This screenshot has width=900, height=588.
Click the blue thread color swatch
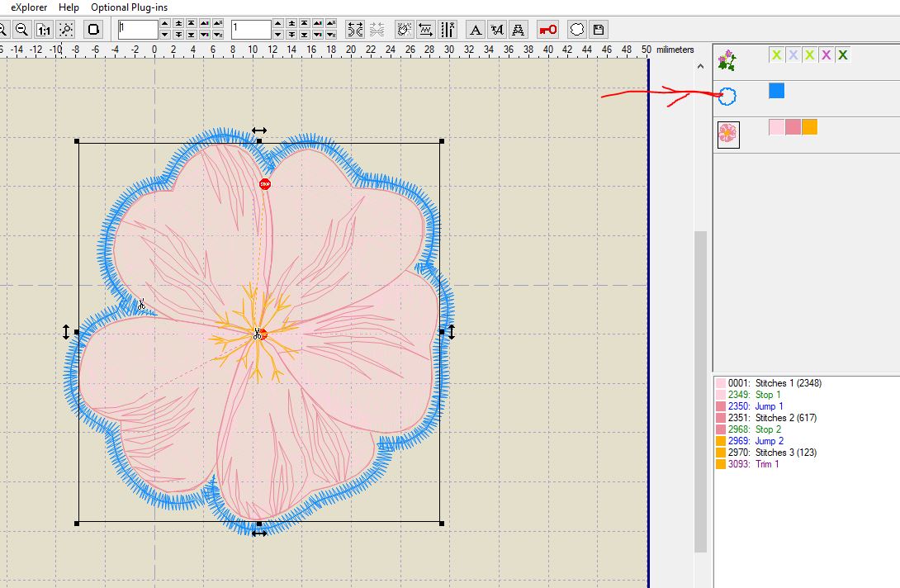(776, 91)
